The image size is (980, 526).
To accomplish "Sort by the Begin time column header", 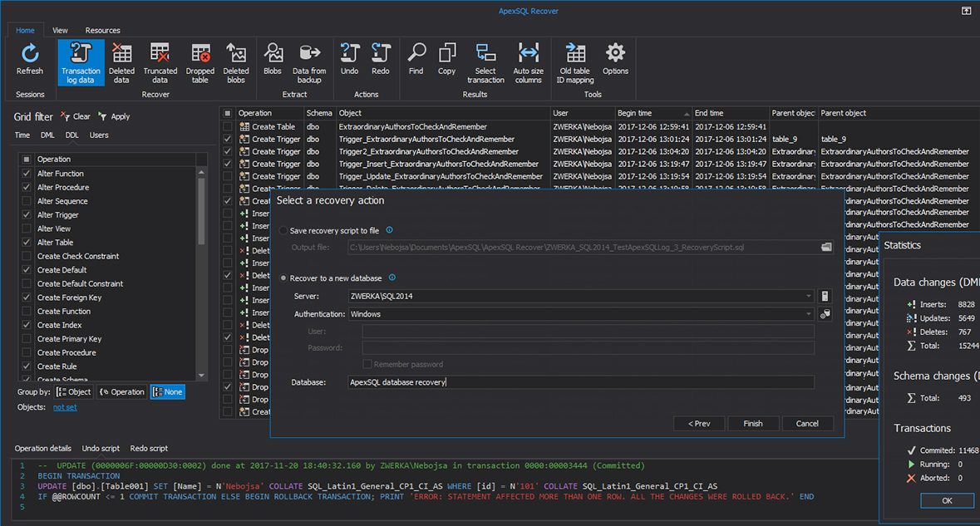I will click(x=651, y=113).
